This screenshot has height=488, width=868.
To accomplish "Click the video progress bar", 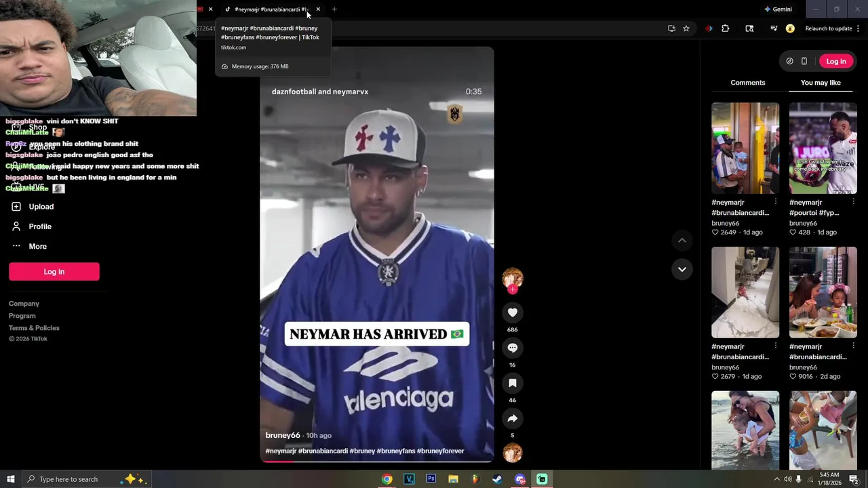I will pos(377,462).
